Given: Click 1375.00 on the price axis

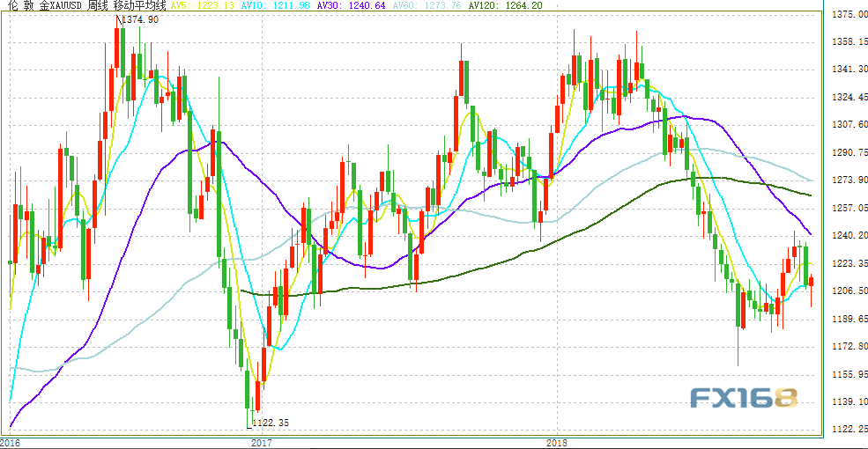Looking at the screenshot, I should (x=846, y=14).
